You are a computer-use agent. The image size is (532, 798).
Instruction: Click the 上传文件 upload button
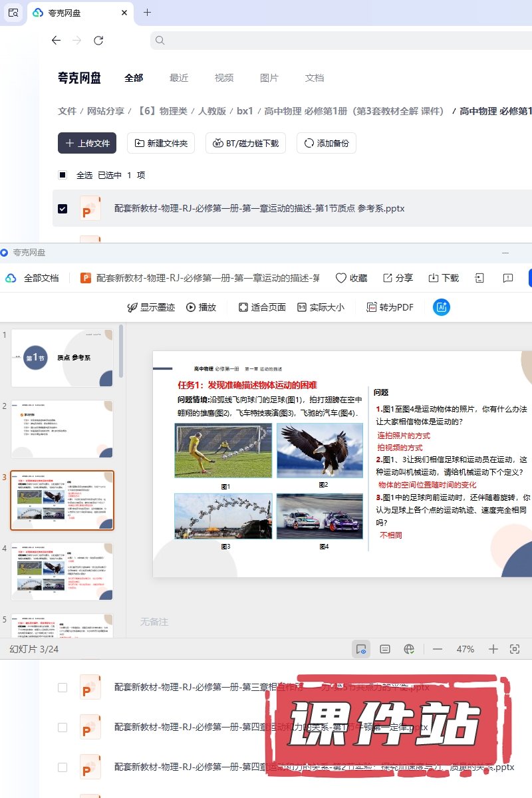(x=87, y=143)
